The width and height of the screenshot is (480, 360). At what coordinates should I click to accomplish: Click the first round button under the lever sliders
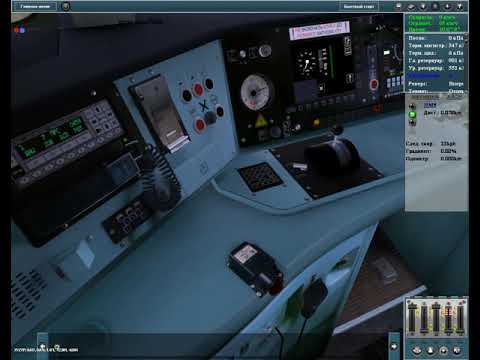point(417,350)
